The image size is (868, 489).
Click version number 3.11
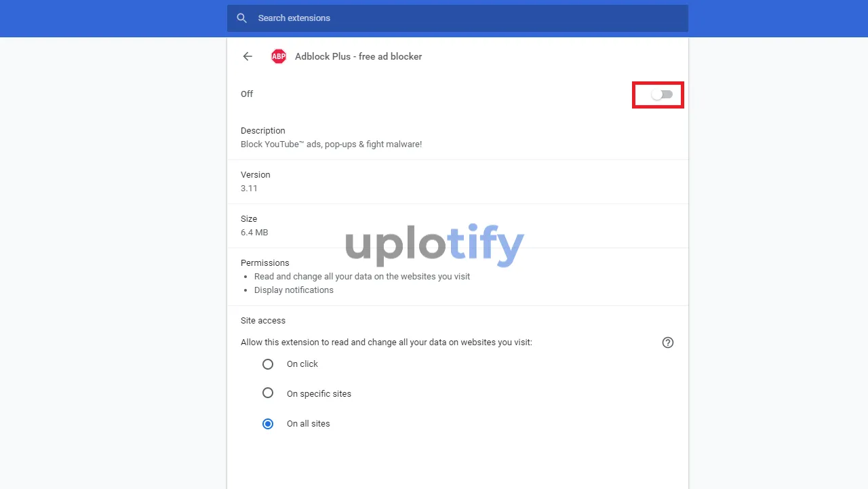coord(249,189)
